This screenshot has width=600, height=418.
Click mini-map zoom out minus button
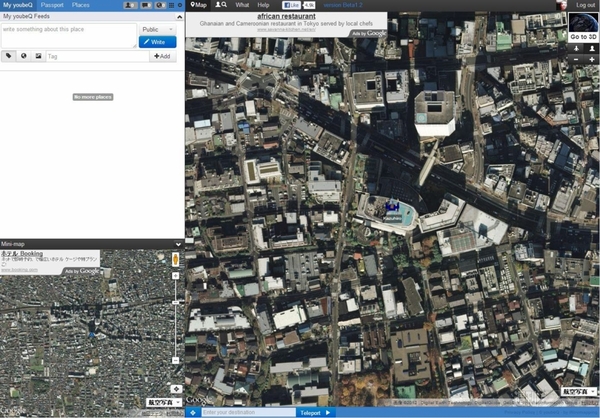tap(175, 360)
